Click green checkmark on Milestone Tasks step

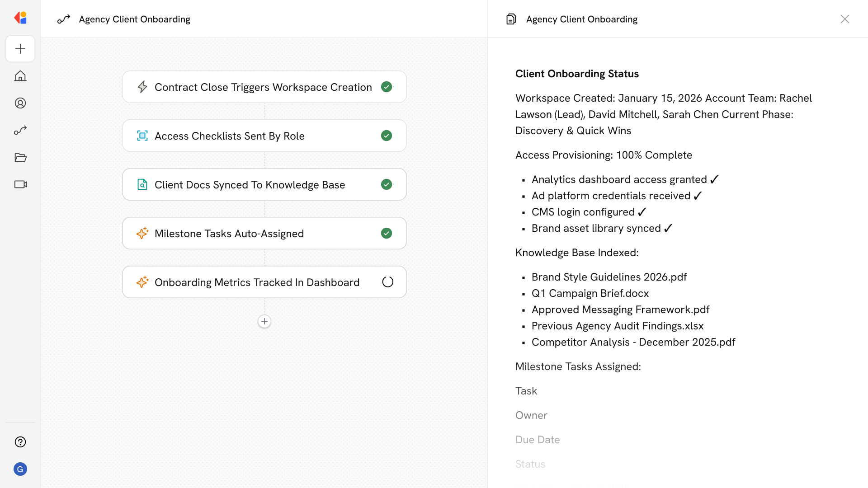tap(387, 233)
